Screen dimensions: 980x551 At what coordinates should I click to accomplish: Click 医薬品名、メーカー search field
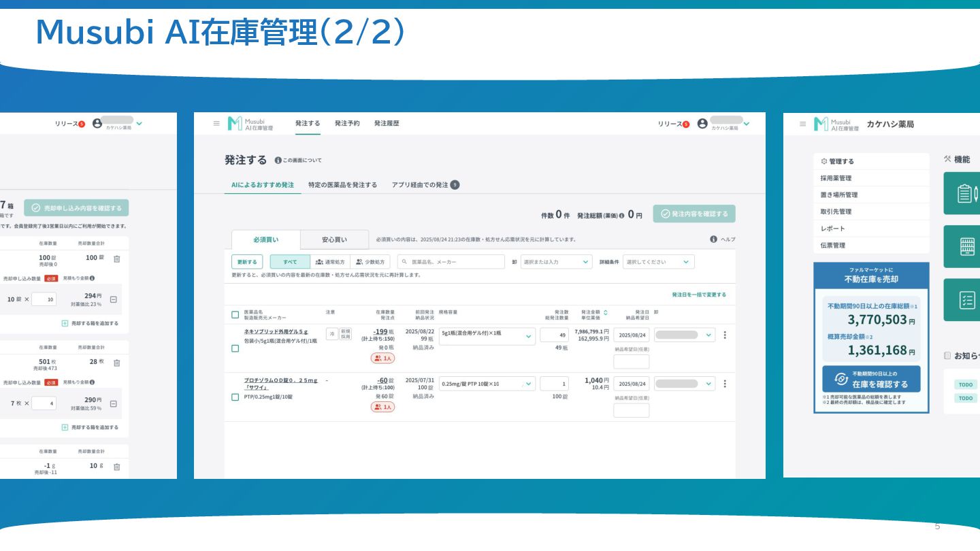tap(451, 262)
